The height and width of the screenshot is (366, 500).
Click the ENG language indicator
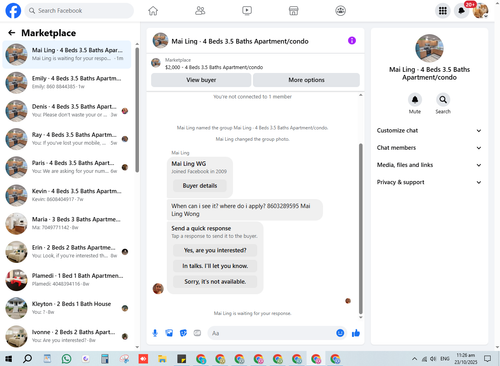(445, 359)
